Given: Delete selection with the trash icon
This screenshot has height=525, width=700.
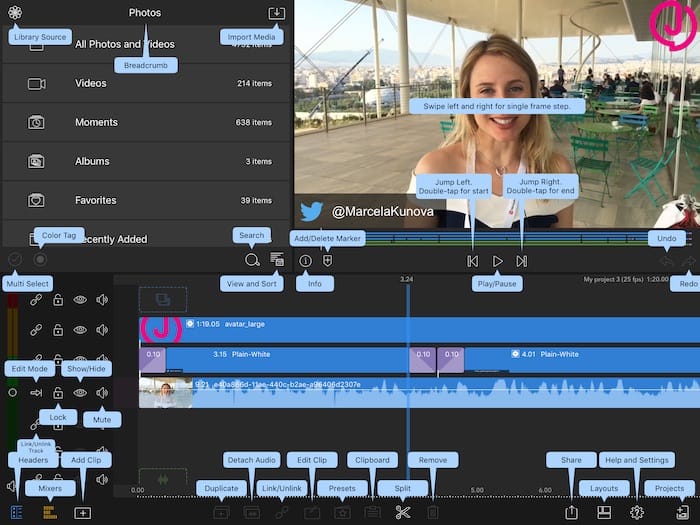Looking at the screenshot, I should (x=433, y=512).
